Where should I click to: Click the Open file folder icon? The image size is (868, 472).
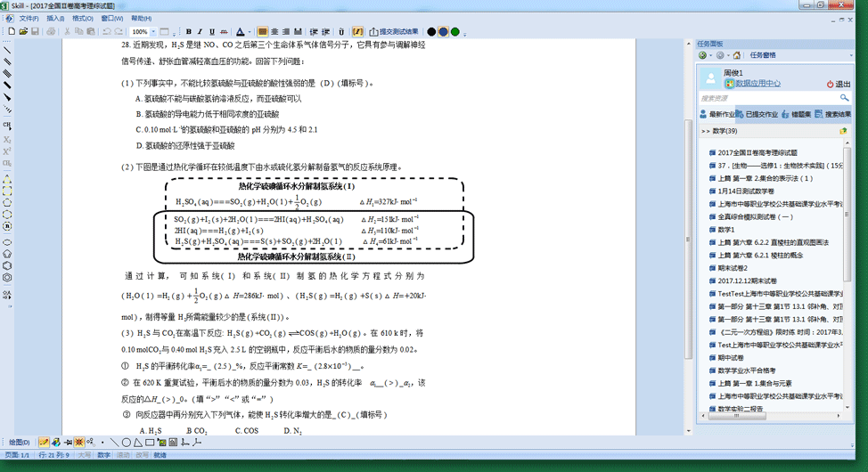coord(22,32)
